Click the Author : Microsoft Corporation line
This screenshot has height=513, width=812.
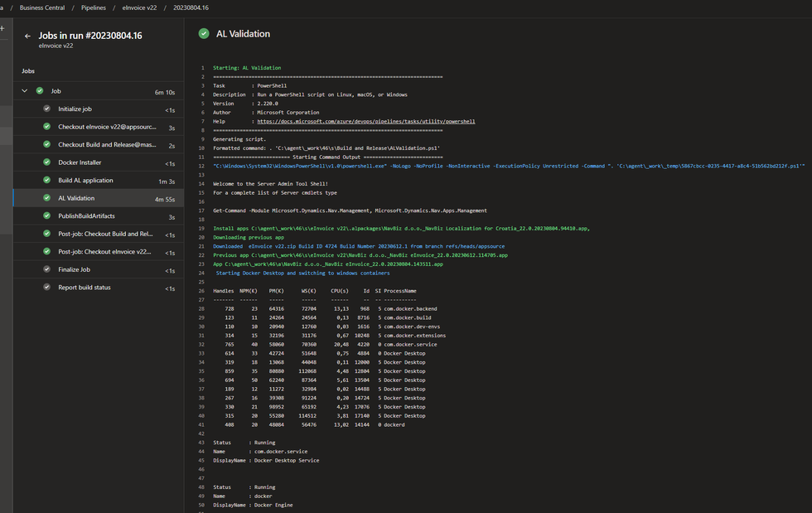pyautogui.click(x=266, y=113)
